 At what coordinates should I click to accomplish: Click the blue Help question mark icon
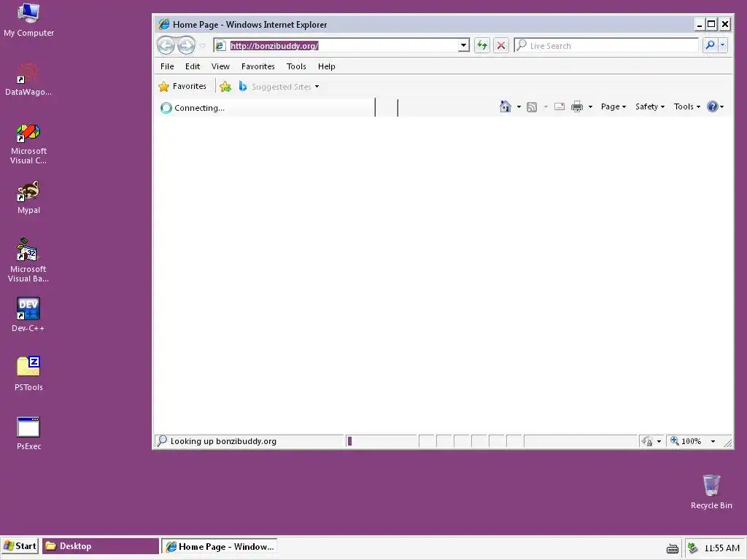pos(712,106)
